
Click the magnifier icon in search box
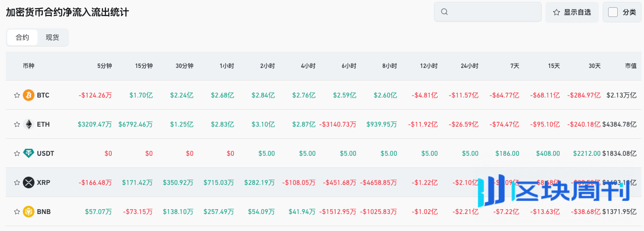click(x=444, y=12)
